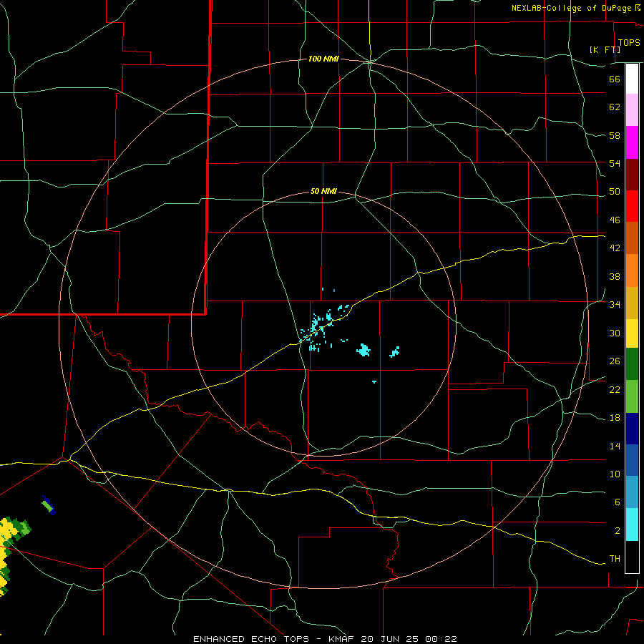The height and width of the screenshot is (644, 644).
Task: Click the ENHANCED ECHO TOPS product label
Action: tap(251, 639)
